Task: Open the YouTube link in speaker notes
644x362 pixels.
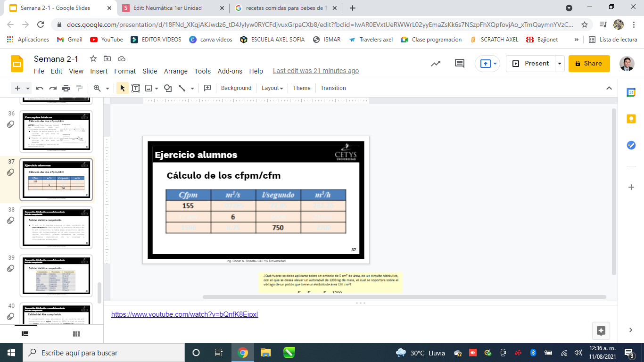Action: (184, 314)
